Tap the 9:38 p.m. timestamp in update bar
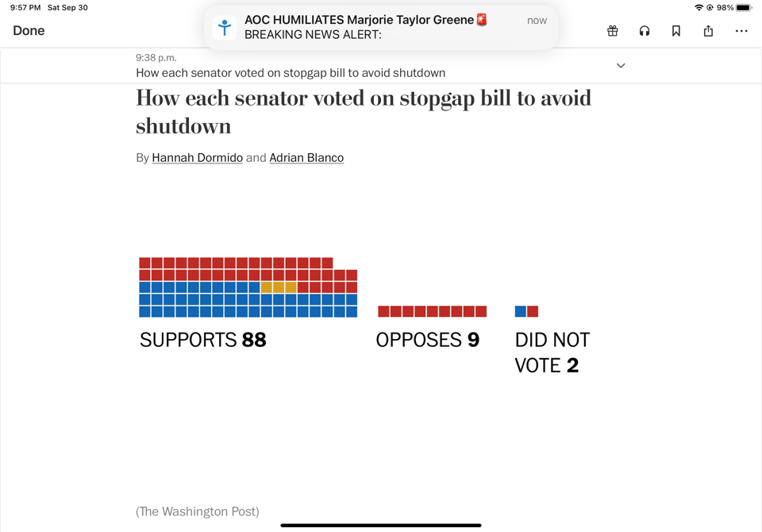Viewport: 762px width, 532px height. coord(156,58)
